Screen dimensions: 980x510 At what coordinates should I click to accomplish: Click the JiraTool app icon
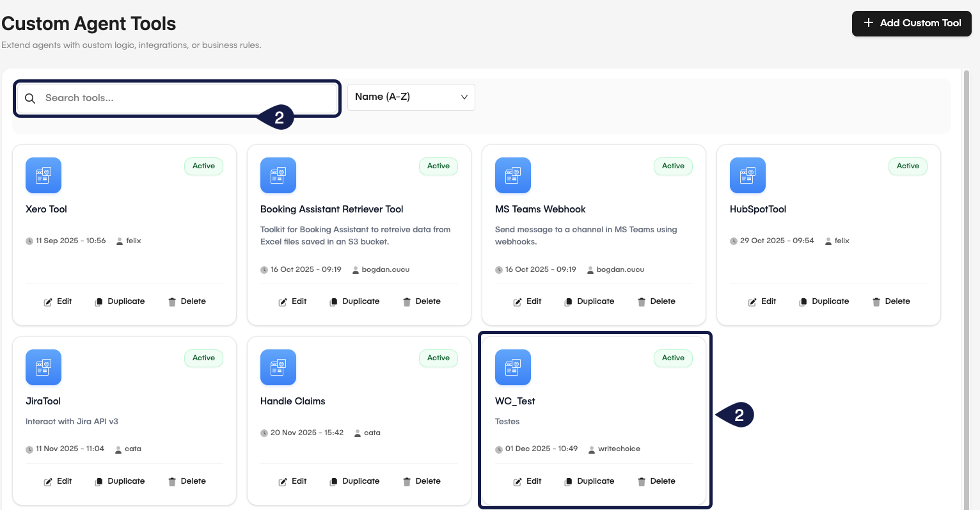click(43, 367)
